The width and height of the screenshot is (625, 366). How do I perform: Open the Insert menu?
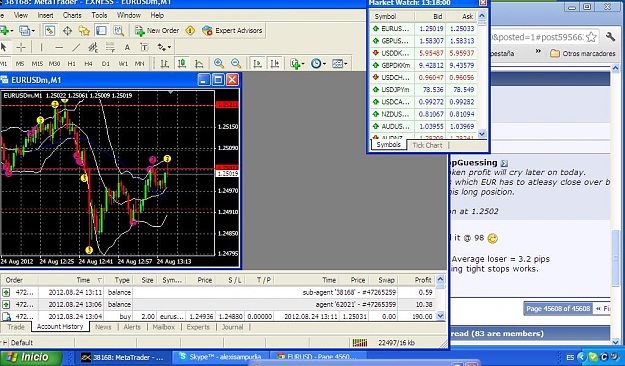click(45, 15)
